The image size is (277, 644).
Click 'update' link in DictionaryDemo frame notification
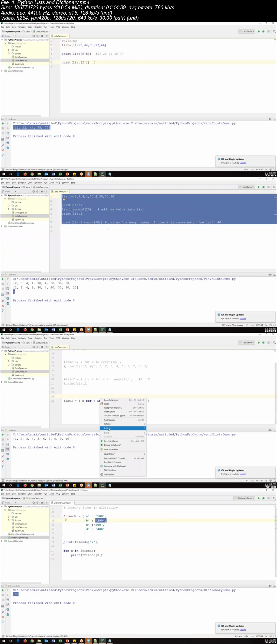pos(243,630)
